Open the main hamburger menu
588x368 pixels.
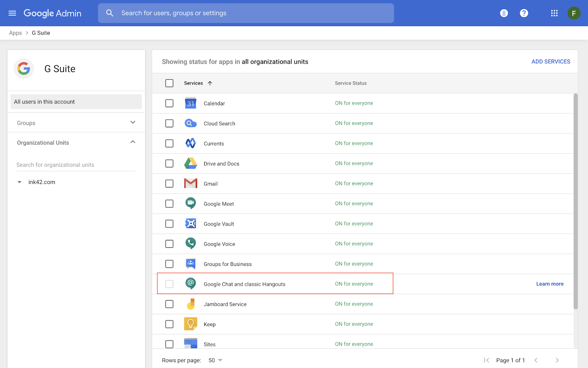point(12,13)
